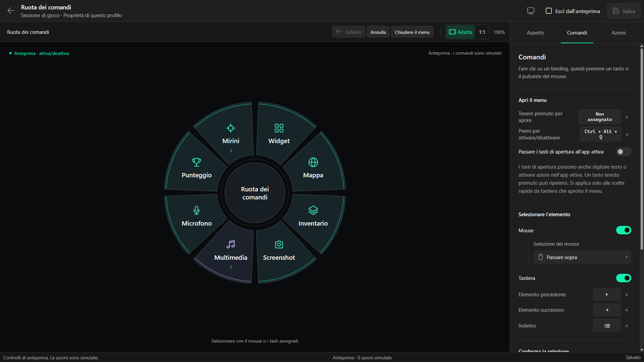Image resolution: width=644 pixels, height=362 pixels.
Task: Click the right arrow key binding field
Action: [607, 310]
